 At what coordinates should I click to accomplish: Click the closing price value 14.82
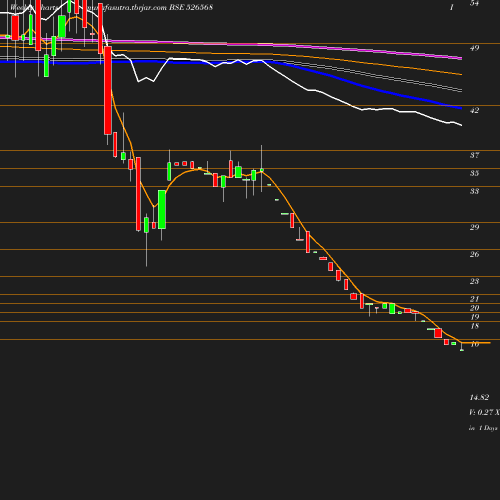(479, 397)
